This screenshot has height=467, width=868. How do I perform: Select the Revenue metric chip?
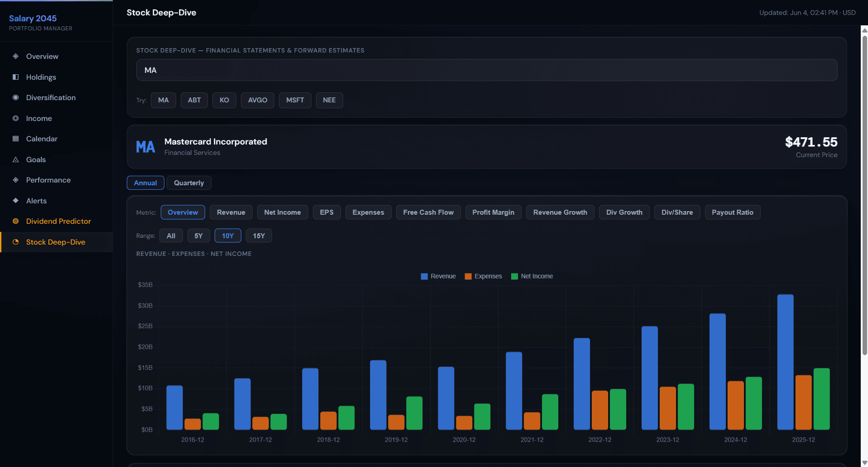[231, 212]
